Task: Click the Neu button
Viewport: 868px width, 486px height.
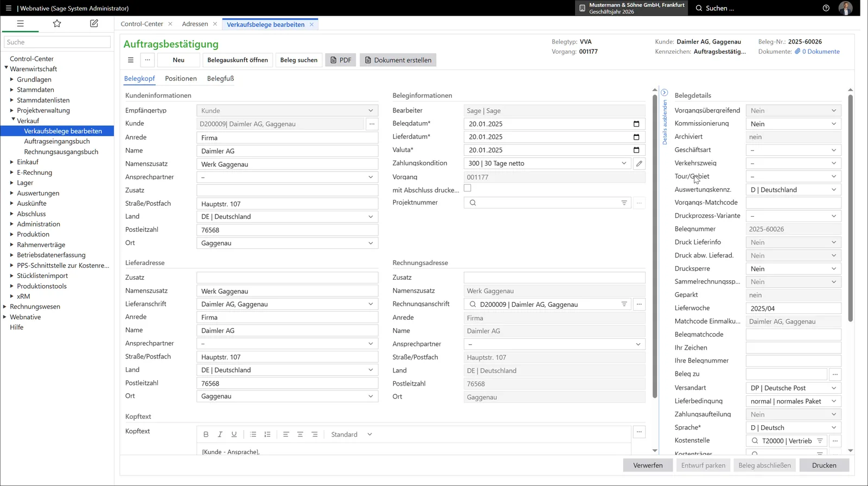Action: pos(178,60)
